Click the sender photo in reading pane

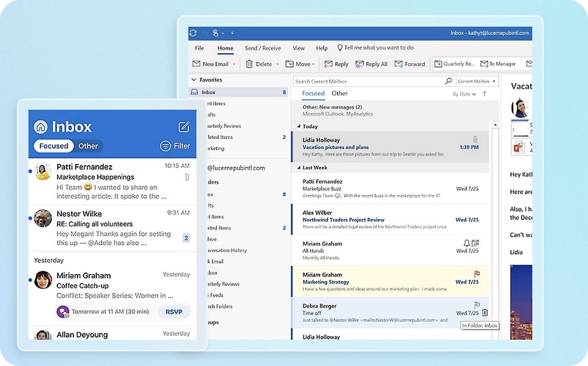point(521,108)
